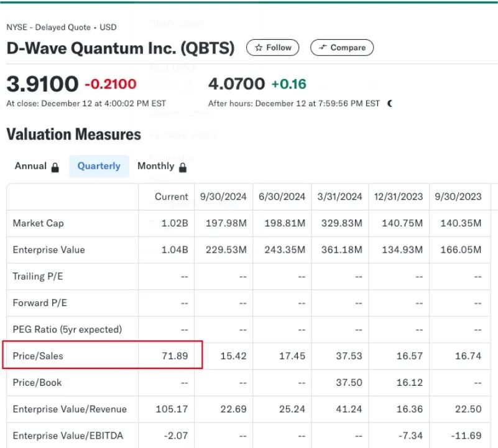Click the current Market Cap value 1.02B
The image size is (498, 448).
[x=175, y=223]
